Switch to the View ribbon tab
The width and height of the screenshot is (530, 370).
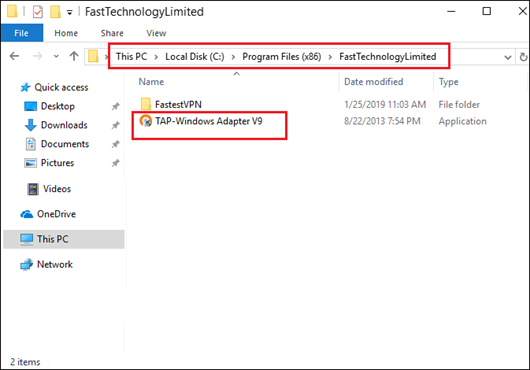coord(156,33)
